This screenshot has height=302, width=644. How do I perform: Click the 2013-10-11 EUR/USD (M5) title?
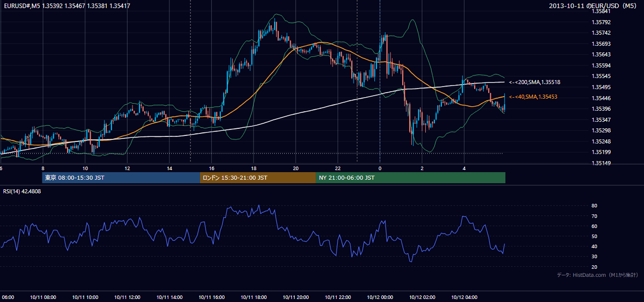[594, 6]
